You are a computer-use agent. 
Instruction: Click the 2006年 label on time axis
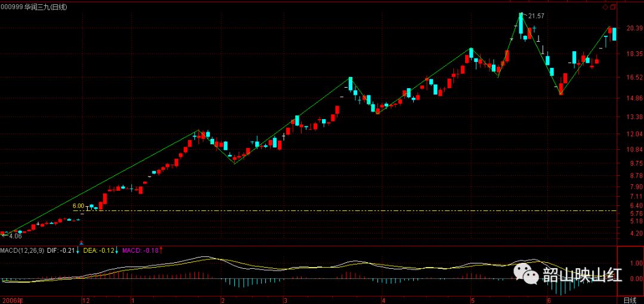(11, 300)
